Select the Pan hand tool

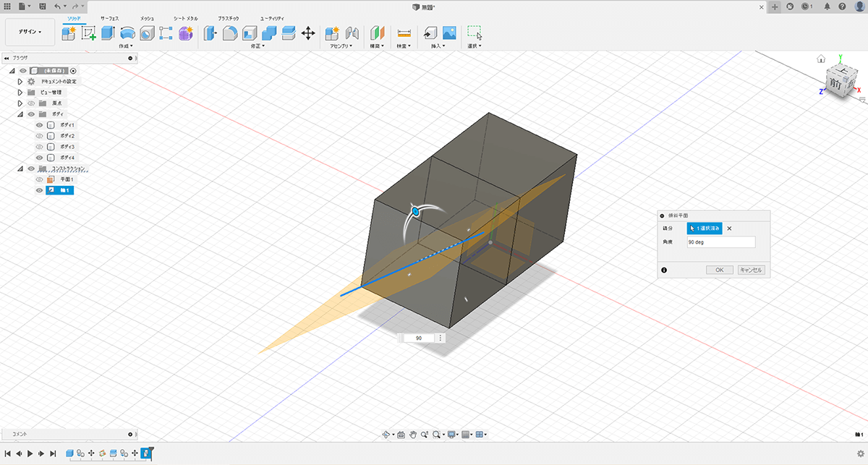pos(413,435)
